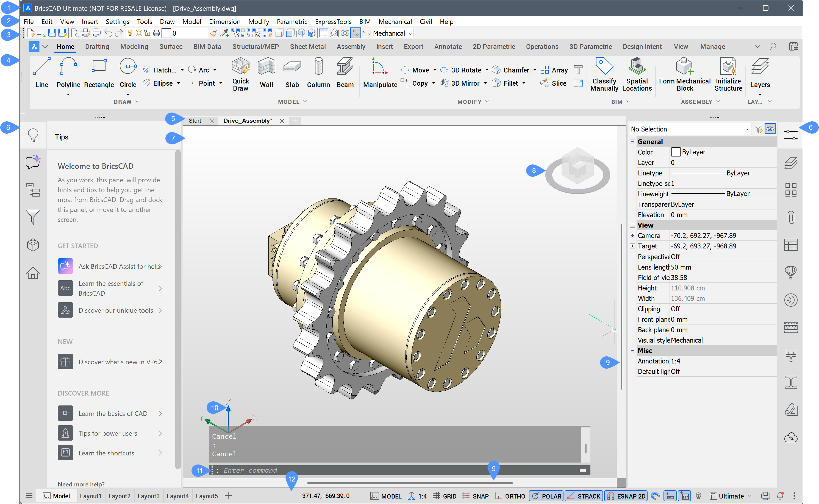Open the filter funnel panel in left sidebar
The image size is (819, 504).
point(33,217)
